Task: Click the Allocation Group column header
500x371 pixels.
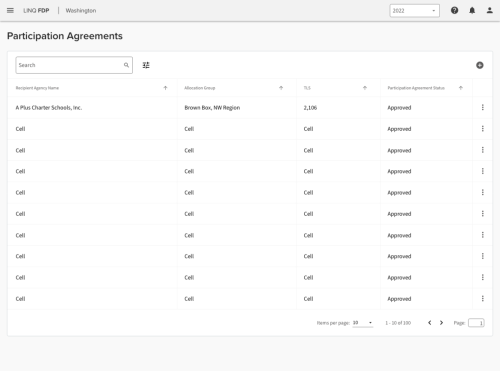Action: [x=200, y=88]
